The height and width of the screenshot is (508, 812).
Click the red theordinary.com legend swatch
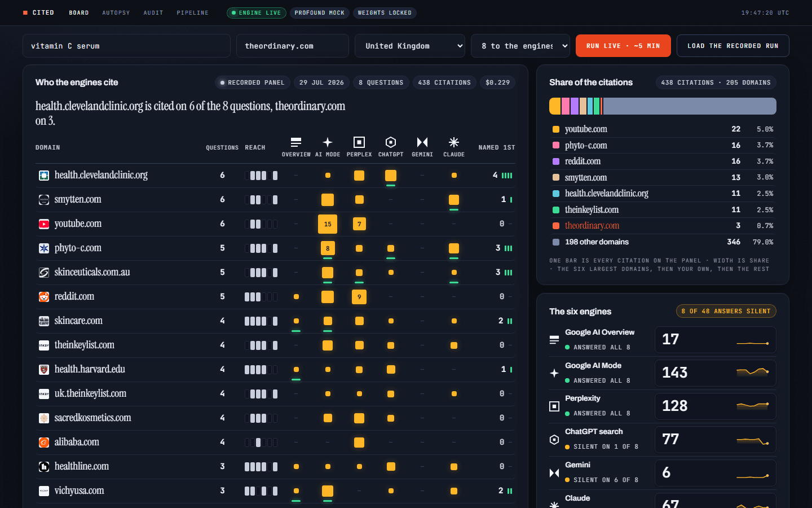coord(556,226)
